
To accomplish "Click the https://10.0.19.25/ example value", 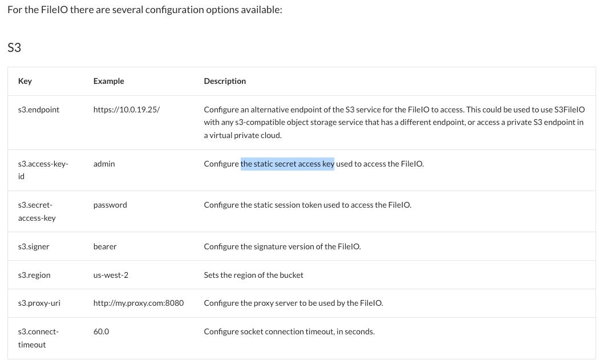I will [127, 110].
